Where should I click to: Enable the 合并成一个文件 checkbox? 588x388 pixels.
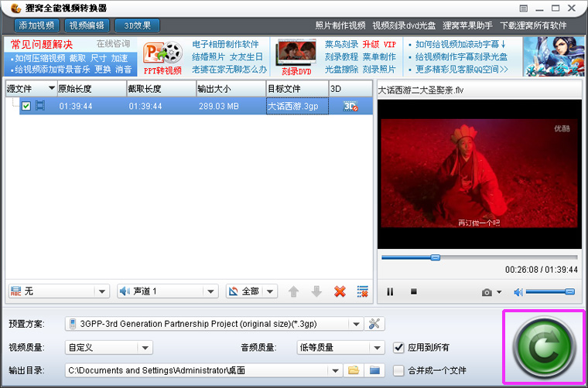tap(399, 370)
